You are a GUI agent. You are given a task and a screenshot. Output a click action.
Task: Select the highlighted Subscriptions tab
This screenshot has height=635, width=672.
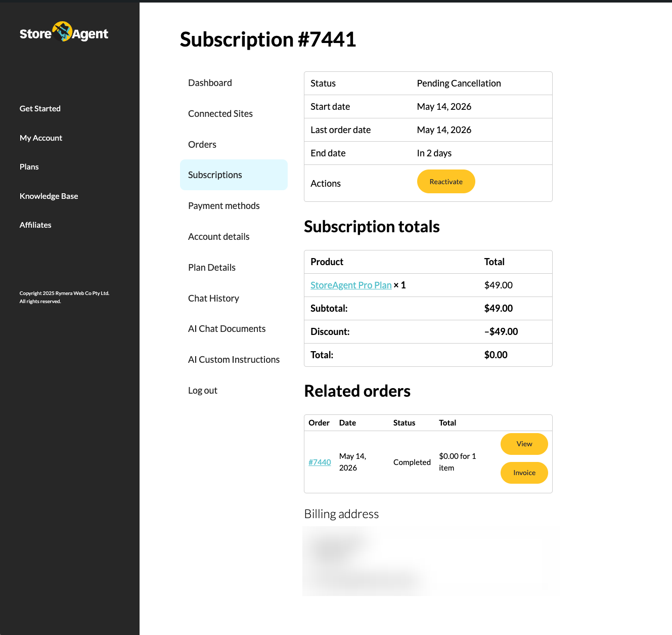234,175
